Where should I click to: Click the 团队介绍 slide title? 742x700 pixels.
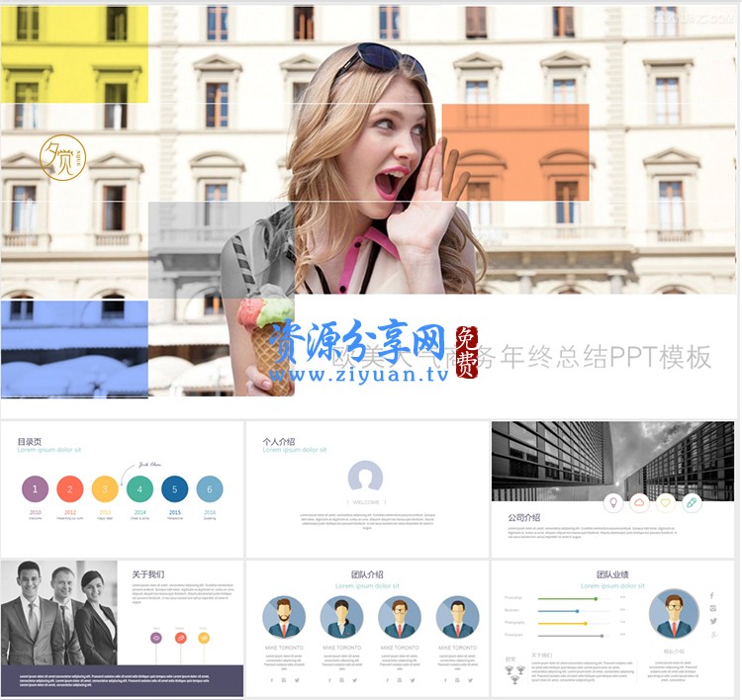366,574
